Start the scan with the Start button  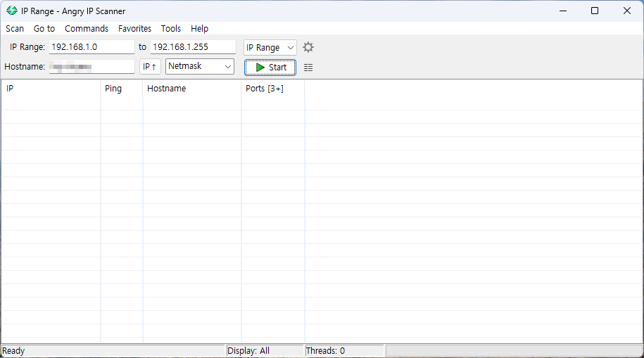click(x=270, y=68)
